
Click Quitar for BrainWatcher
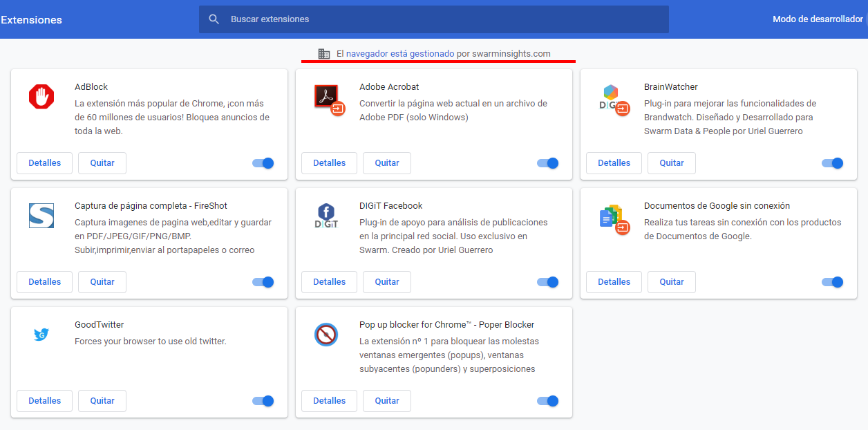click(672, 163)
